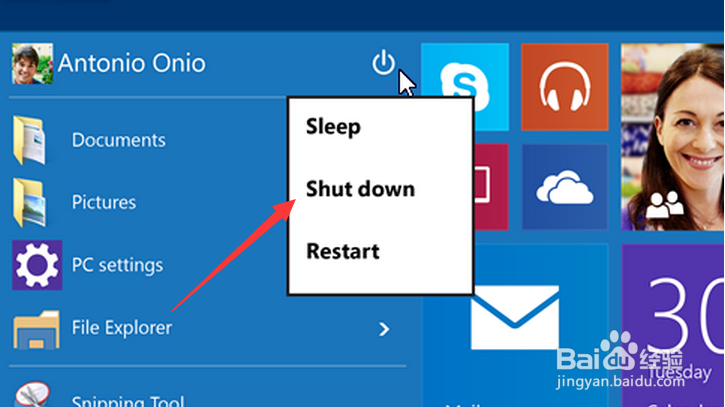Viewport: 725px width, 407px height.
Task: Click the Documents folder icon
Action: click(30, 140)
